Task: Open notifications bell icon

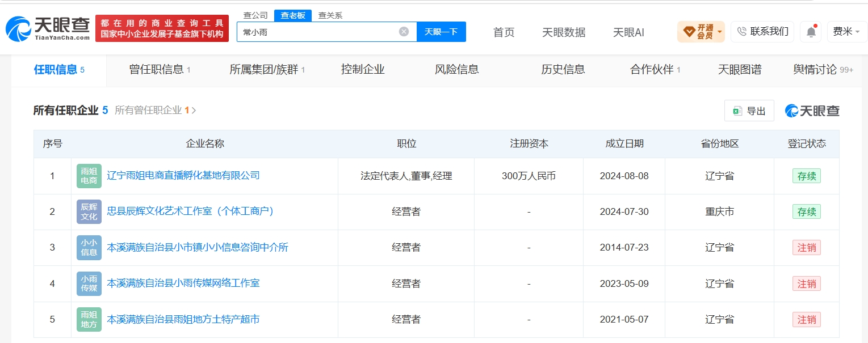Action: tap(811, 32)
